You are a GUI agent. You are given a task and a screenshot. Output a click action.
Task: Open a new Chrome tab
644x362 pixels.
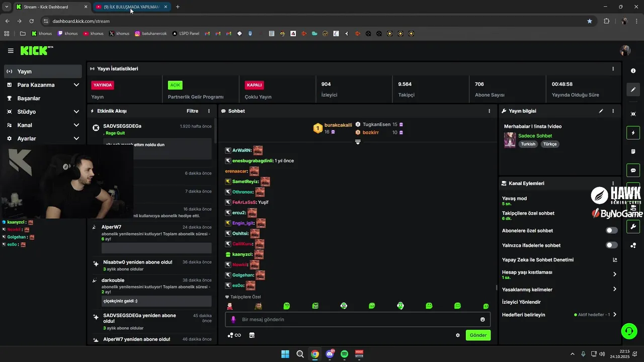pyautogui.click(x=178, y=7)
